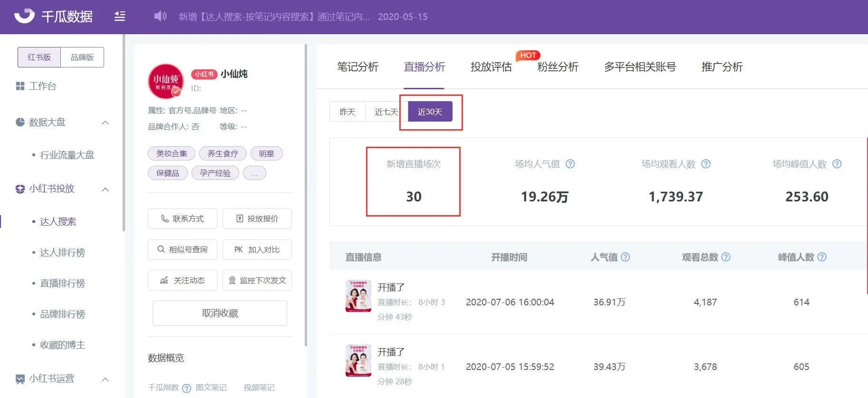Screen dimensions: 868x398
Task: Click the 小红书投放 icon
Action: click(20, 189)
